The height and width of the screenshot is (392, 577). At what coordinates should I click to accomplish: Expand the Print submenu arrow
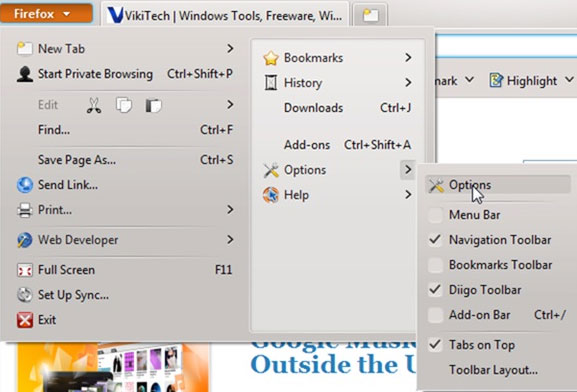(x=230, y=209)
